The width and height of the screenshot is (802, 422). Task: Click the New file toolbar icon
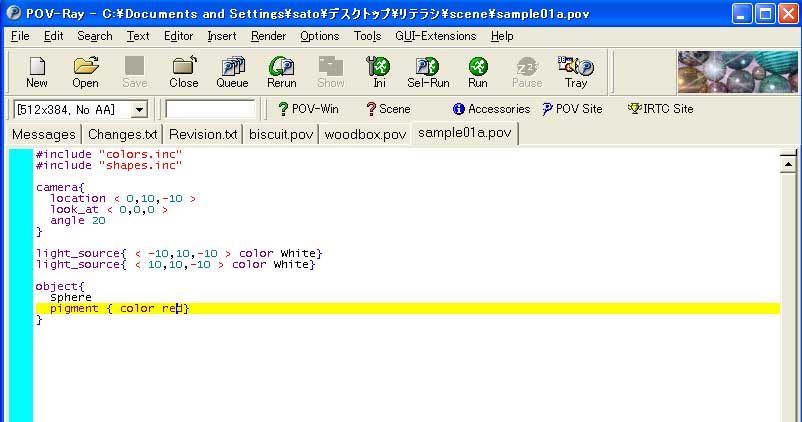pyautogui.click(x=37, y=73)
